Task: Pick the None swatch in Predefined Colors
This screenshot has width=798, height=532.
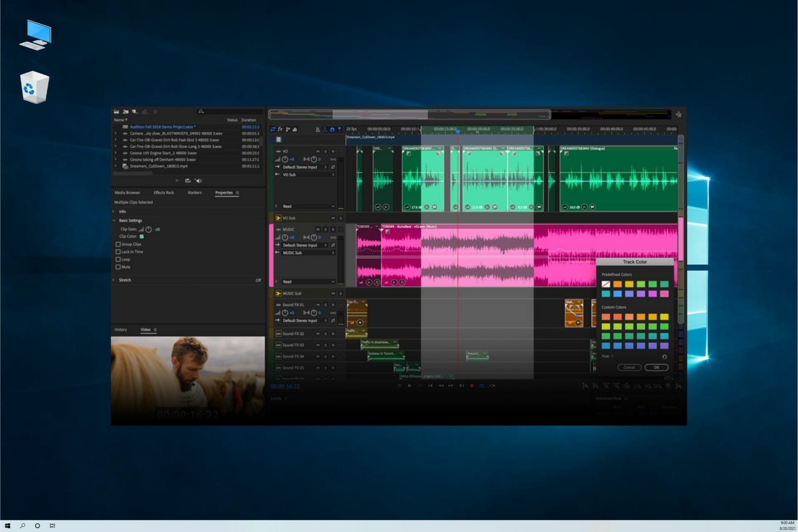Action: [606, 284]
